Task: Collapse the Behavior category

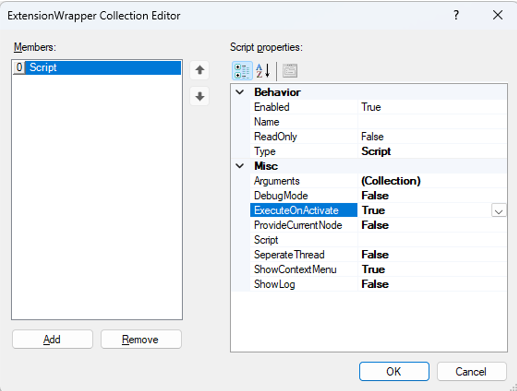Action: coord(240,92)
